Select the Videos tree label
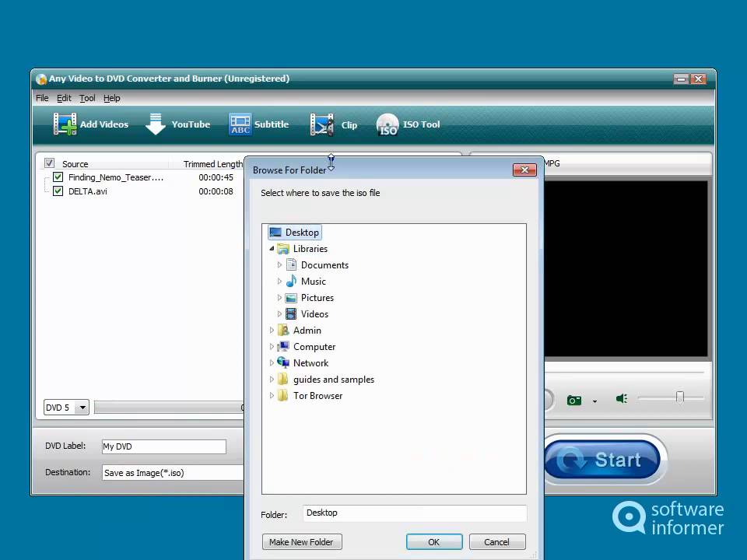747x560 pixels. pos(314,314)
